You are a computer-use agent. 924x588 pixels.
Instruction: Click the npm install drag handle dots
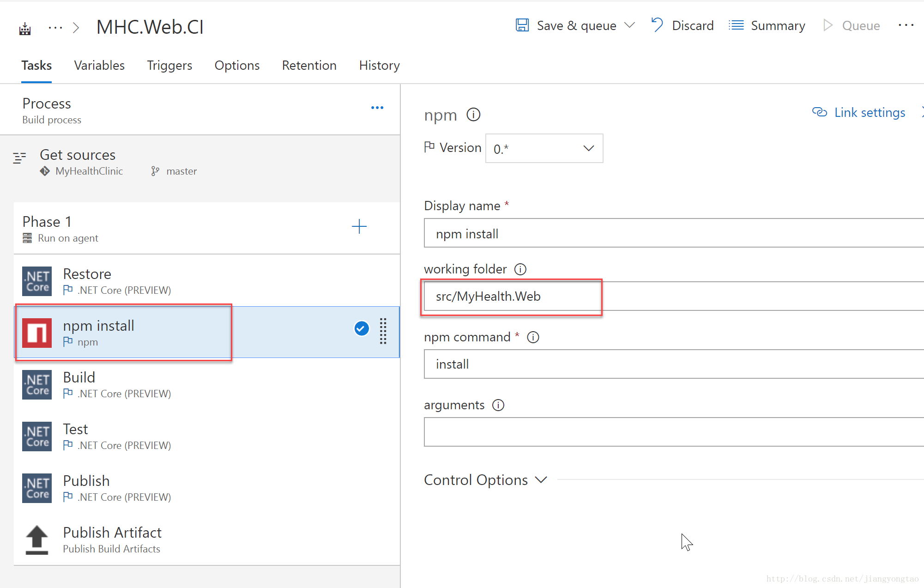point(383,331)
